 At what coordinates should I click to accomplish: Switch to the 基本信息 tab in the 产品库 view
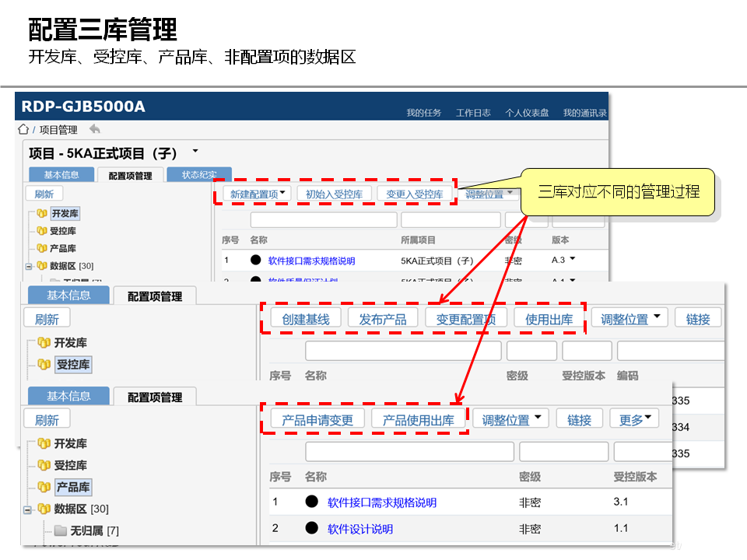[68, 396]
